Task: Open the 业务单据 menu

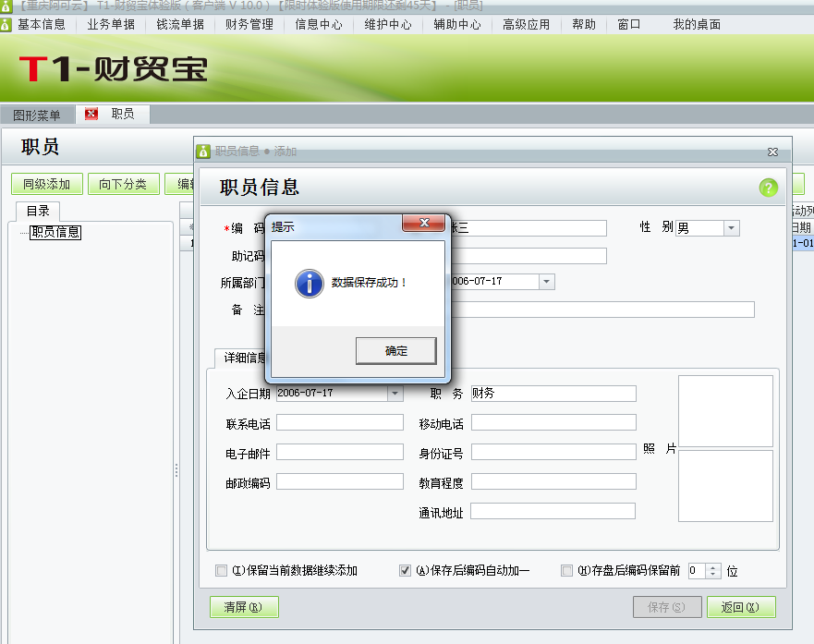Action: click(x=110, y=25)
